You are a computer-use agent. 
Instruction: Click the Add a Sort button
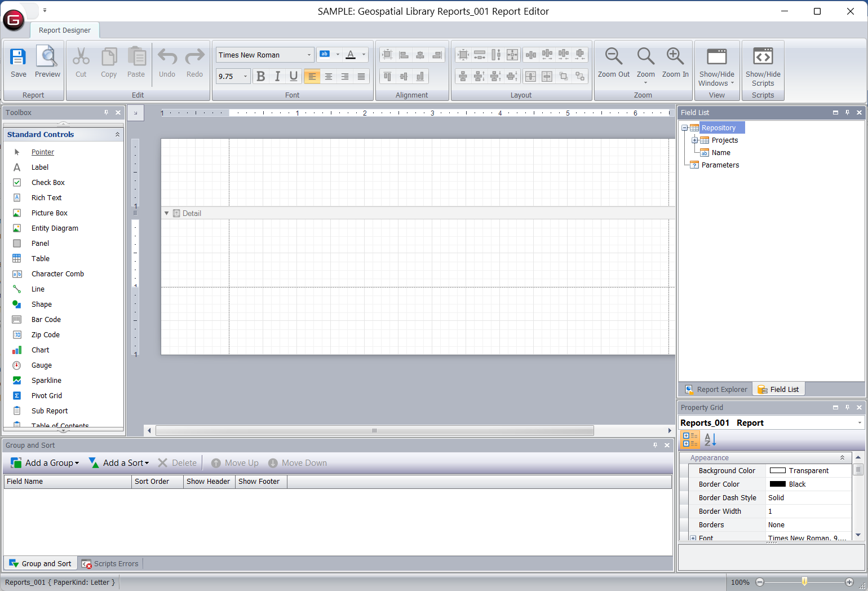click(119, 463)
